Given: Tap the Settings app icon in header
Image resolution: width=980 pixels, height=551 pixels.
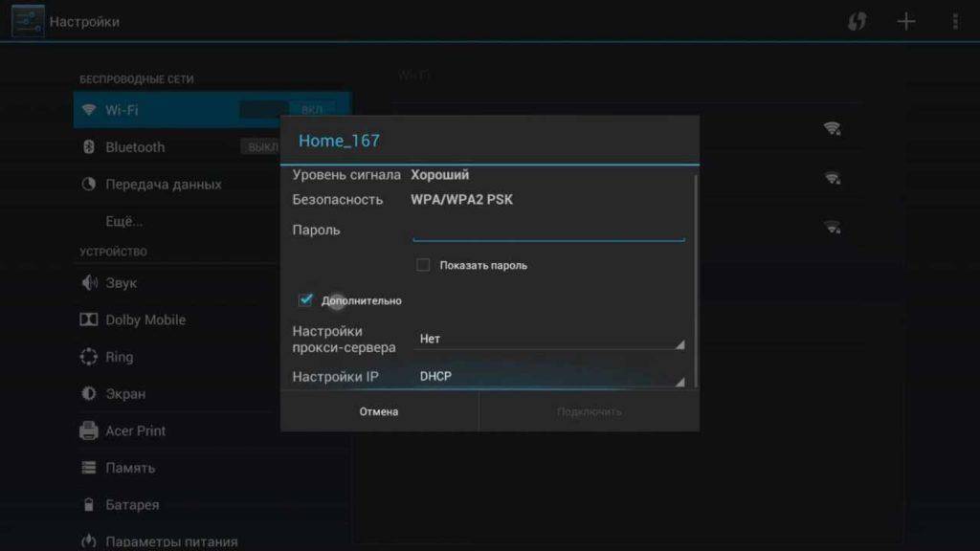Looking at the screenshot, I should pos(28,21).
